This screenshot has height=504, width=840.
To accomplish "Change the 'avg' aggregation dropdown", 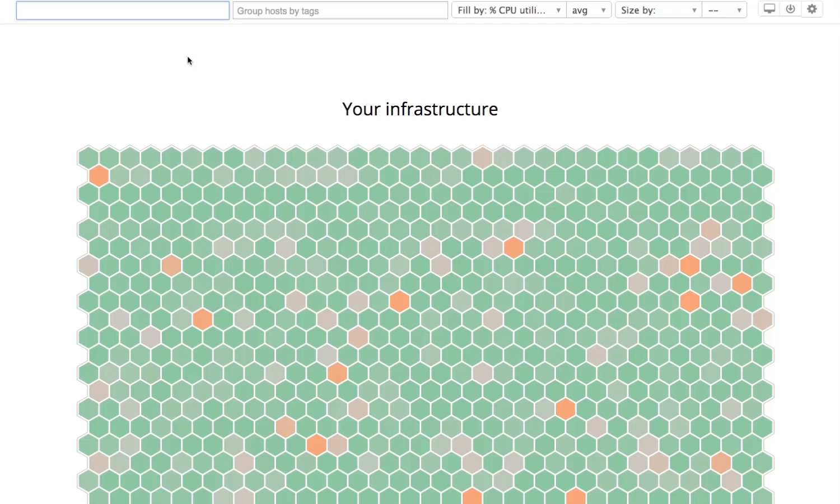I will point(588,10).
